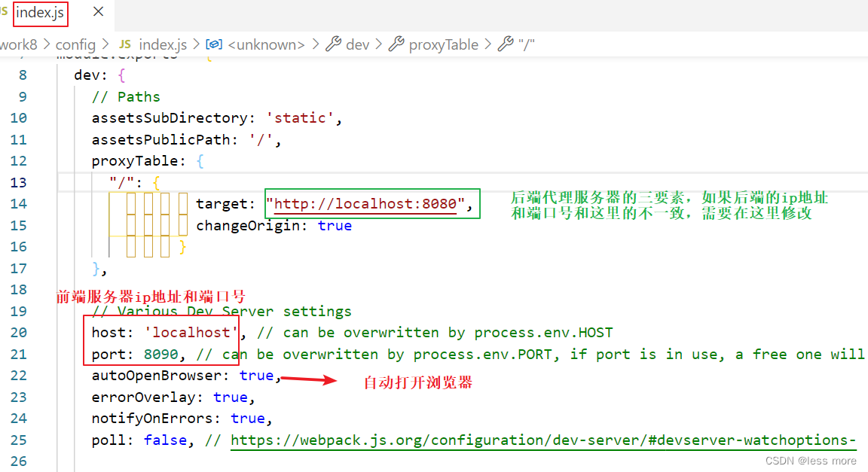Open <unknown> breadcrumb segment
Viewport: 868px width, 472px height.
pos(266,45)
